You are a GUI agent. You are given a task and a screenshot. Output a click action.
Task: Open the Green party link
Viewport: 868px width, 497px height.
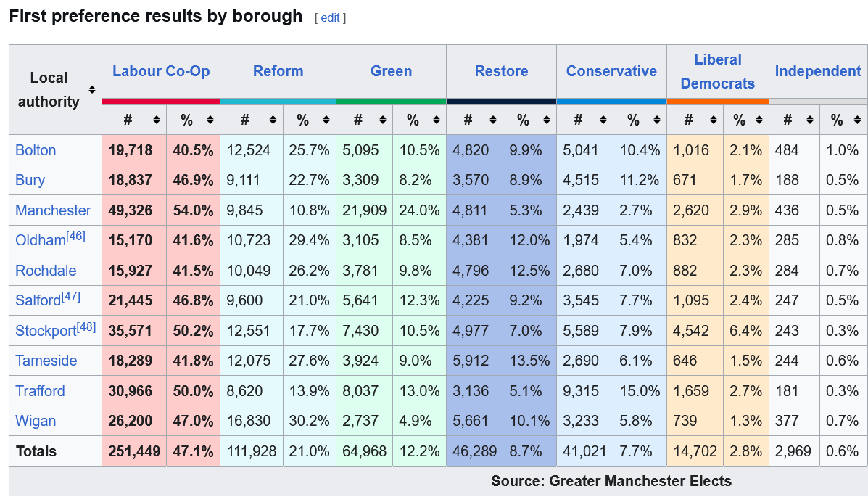(x=391, y=72)
